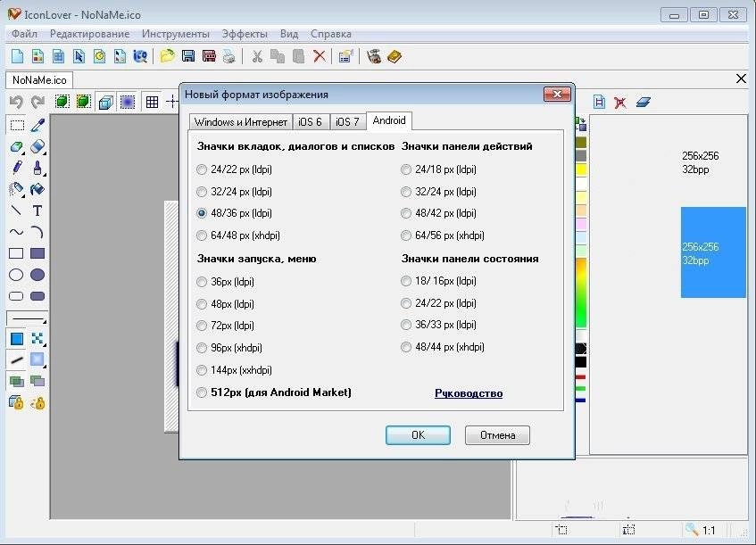
Task: Open the Файл menu
Action: pyautogui.click(x=25, y=34)
